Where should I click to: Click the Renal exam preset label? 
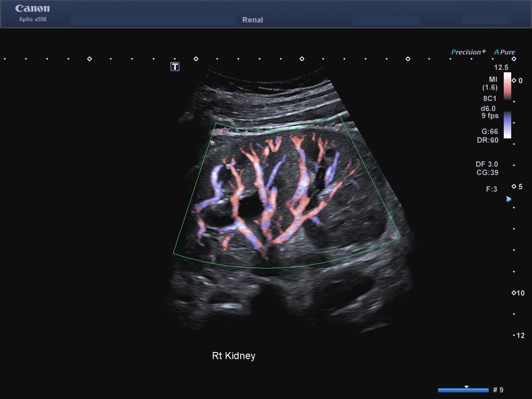(253, 20)
